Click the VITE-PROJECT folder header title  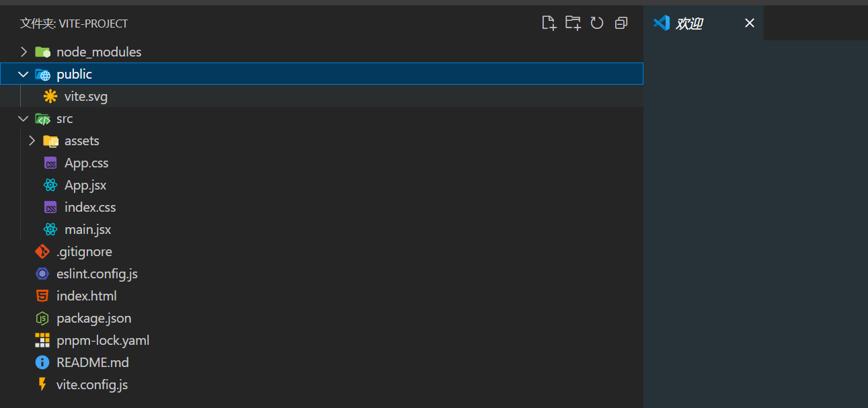(74, 24)
